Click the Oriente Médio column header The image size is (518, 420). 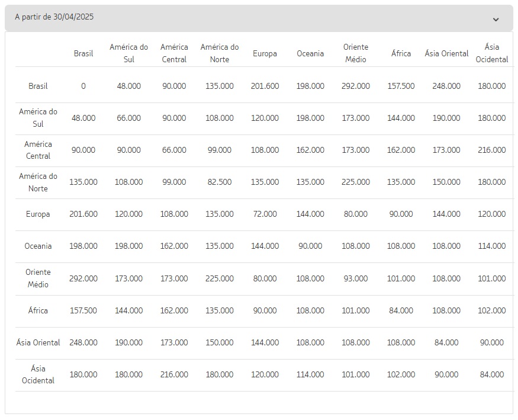click(x=355, y=53)
